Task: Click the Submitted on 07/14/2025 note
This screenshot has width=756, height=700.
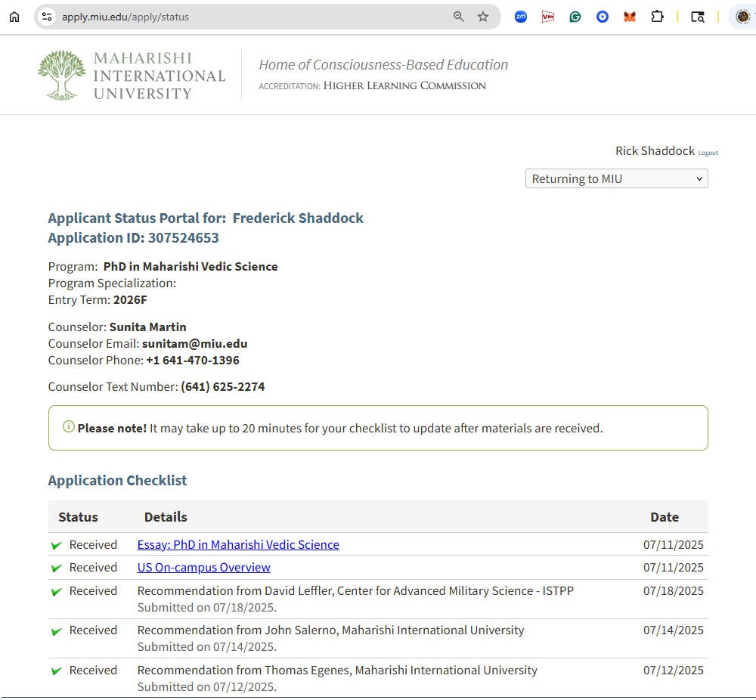Action: tap(207, 647)
